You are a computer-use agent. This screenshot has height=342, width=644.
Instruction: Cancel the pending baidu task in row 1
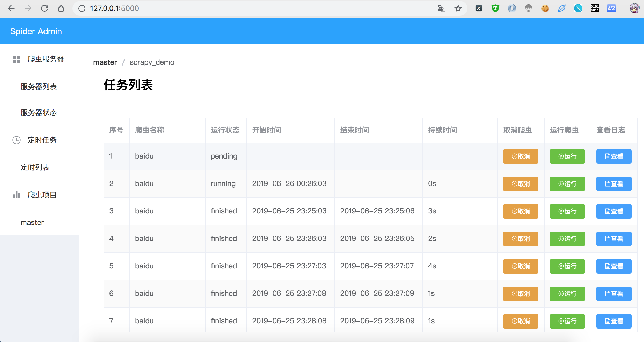(521, 156)
